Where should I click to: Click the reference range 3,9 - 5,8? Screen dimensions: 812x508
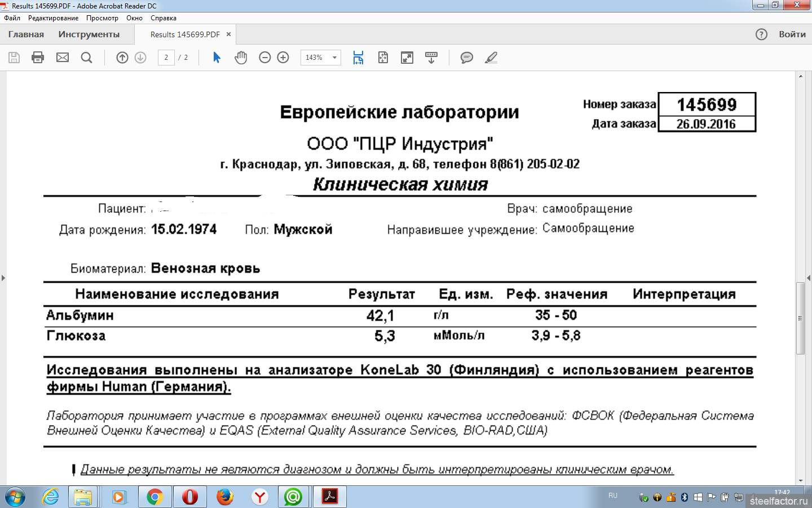point(556,336)
